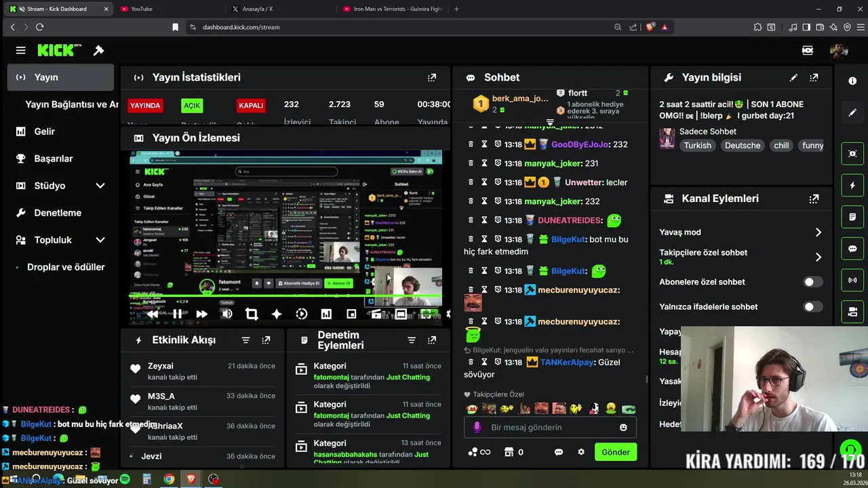This screenshot has height=488, width=868.
Task: Click the Turkish tag in stream info
Action: point(698,146)
